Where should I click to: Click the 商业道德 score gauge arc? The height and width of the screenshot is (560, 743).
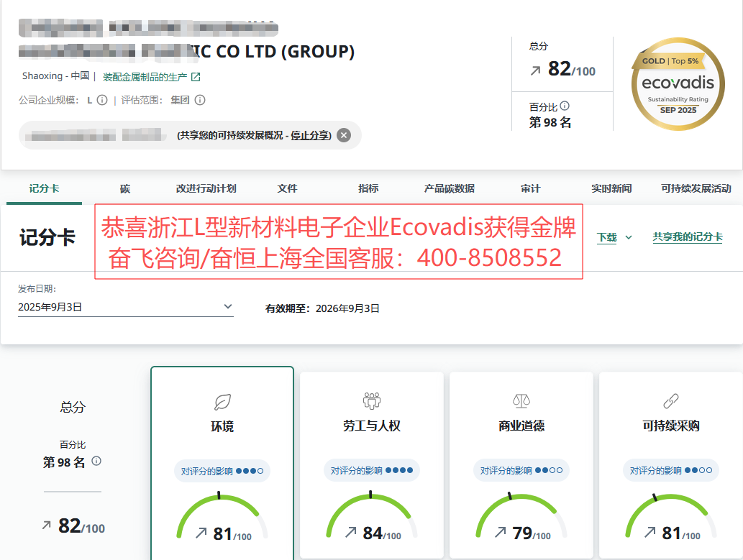point(521,515)
